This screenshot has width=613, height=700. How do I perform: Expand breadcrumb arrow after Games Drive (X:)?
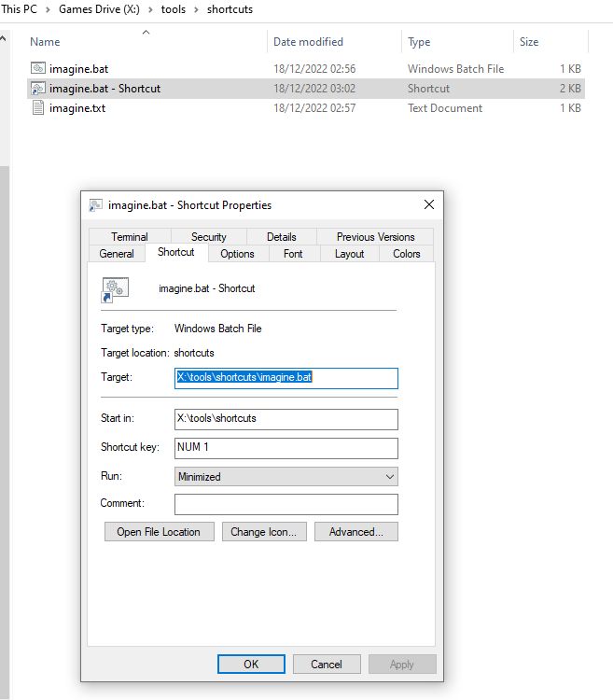click(150, 9)
